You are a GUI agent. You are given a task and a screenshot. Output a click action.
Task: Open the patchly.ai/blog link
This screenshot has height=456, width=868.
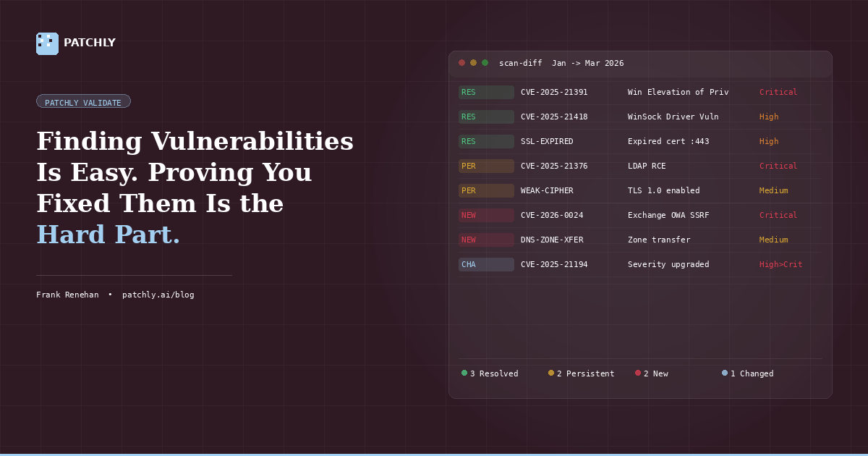click(158, 295)
